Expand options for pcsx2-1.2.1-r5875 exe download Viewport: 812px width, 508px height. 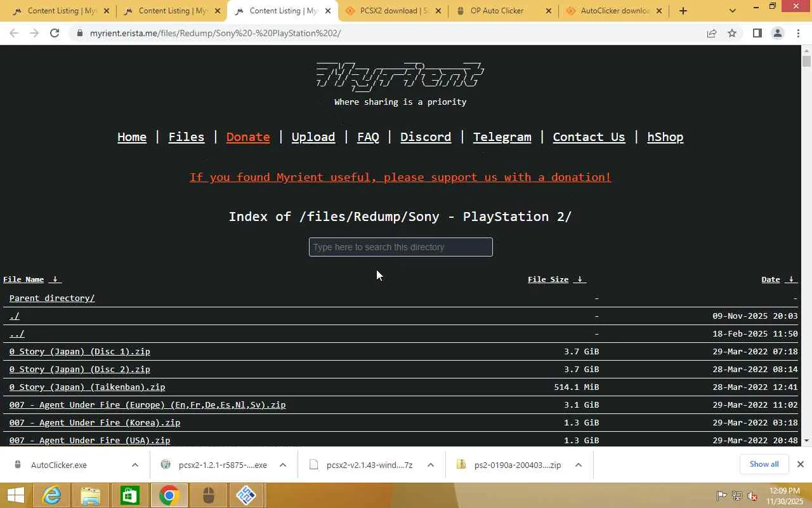(283, 465)
